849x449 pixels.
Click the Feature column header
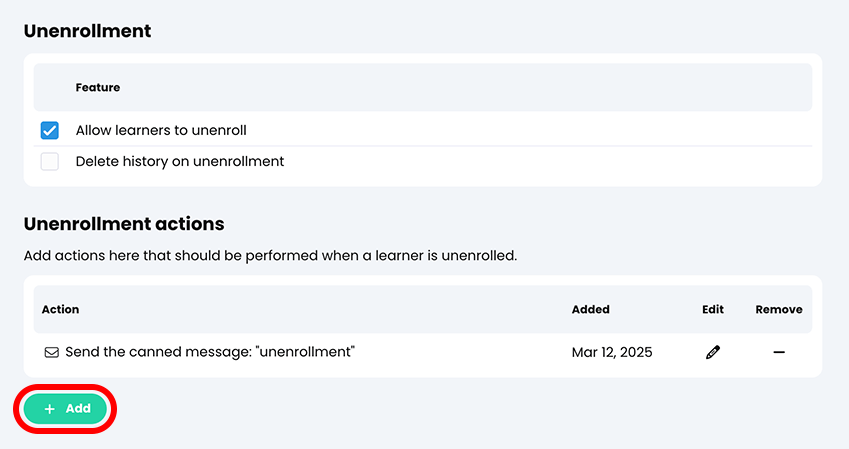(98, 88)
